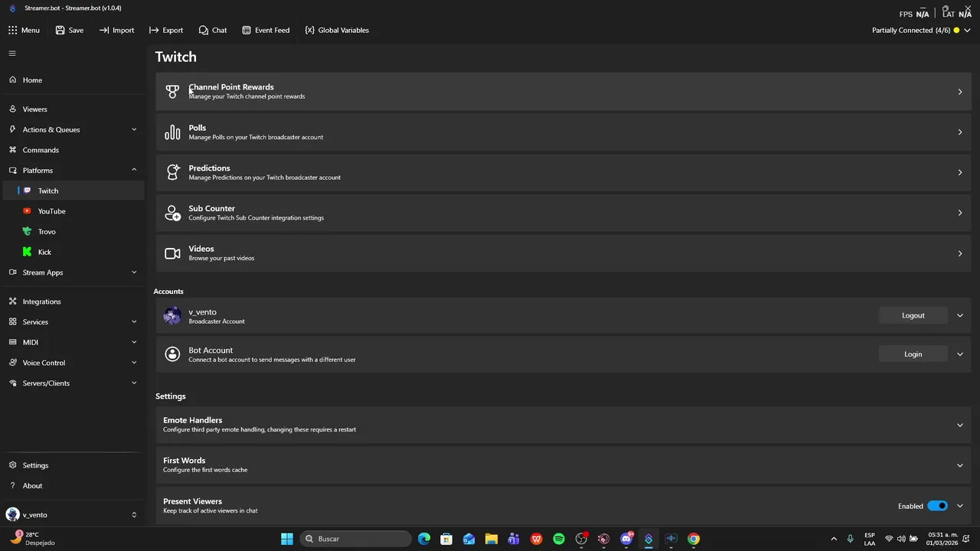Open Google Chrome from the taskbar
This screenshot has width=980, height=551.
point(694,539)
